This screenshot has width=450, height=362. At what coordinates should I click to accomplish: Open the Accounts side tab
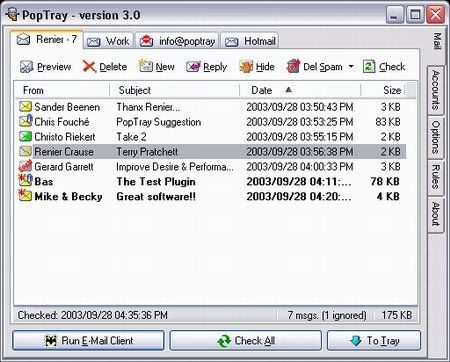tap(436, 90)
